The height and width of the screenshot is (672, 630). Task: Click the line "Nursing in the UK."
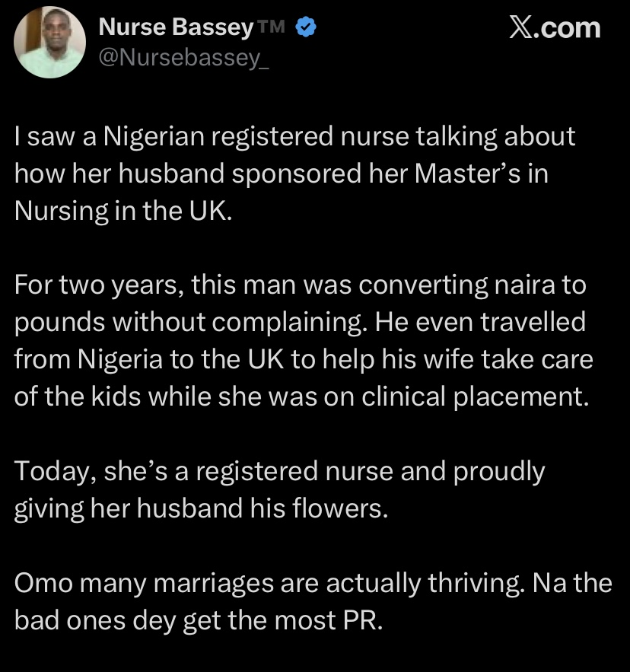[123, 212]
